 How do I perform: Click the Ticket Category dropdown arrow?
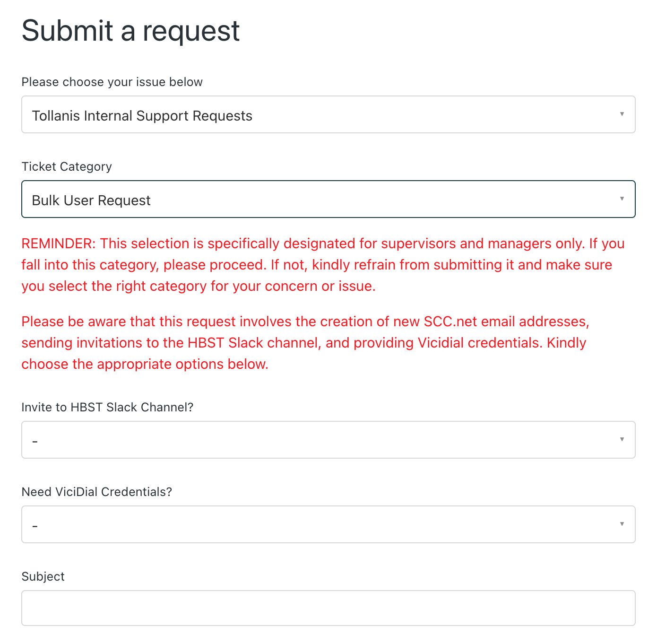pos(622,199)
